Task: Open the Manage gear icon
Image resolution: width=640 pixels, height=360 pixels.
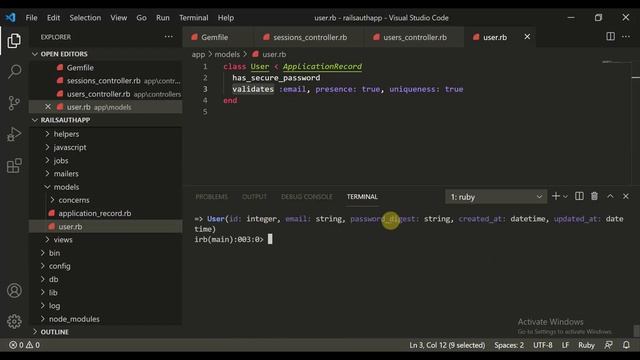Action: click(x=14, y=322)
